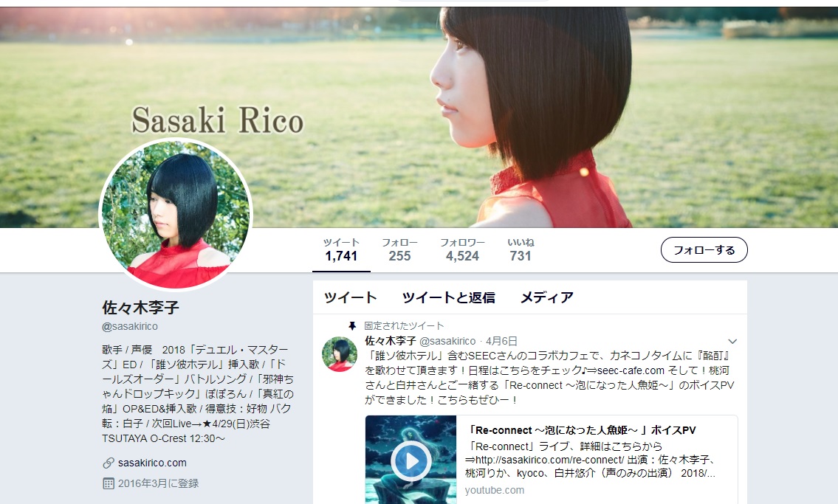Image resolution: width=838 pixels, height=504 pixels.
Task: Click the calendar icon next to 2016年3月に登録
Action: point(109,484)
